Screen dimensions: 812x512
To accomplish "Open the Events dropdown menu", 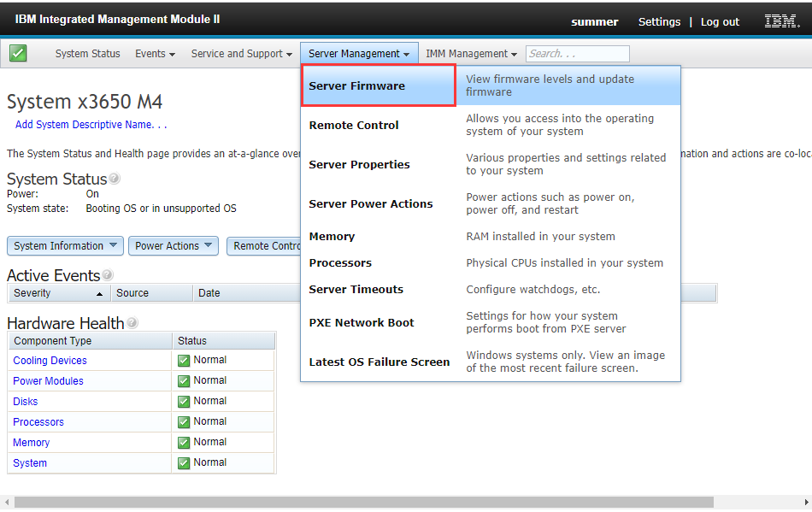I will [155, 54].
